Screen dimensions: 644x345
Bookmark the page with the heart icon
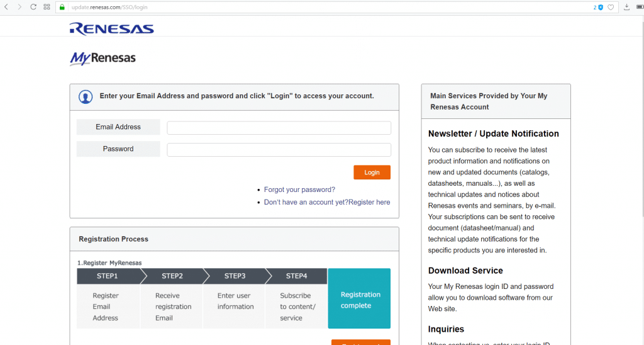(611, 8)
